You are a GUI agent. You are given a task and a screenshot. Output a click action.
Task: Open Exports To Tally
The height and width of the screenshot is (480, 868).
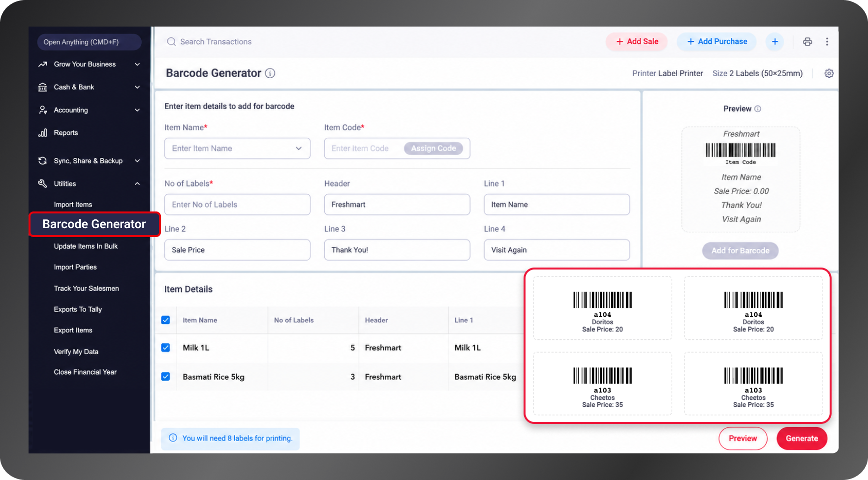78,309
